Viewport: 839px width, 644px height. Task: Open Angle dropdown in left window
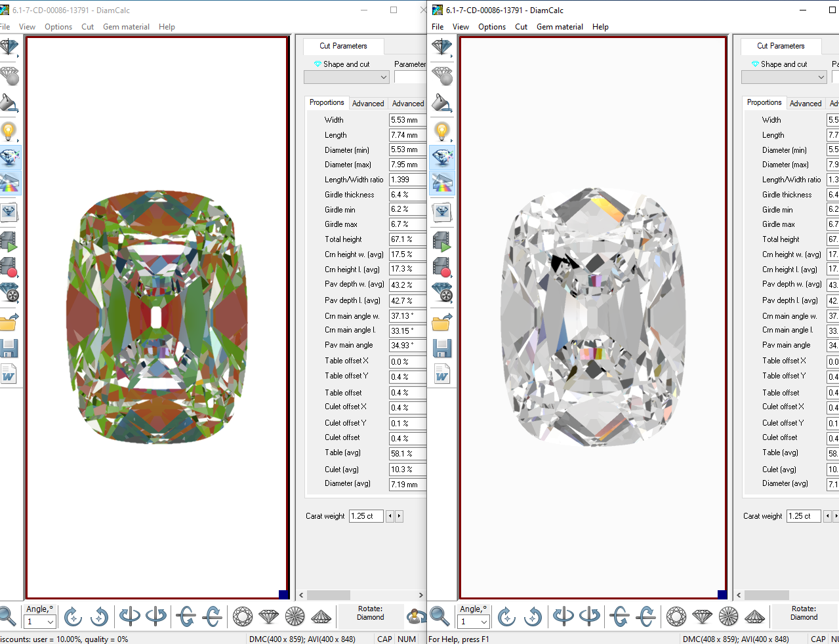51,622
